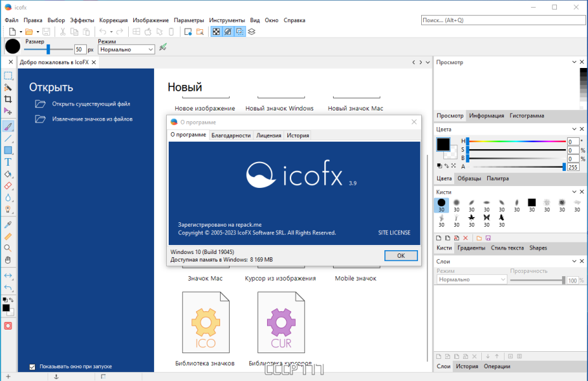Pick the Crop tool
The width and height of the screenshot is (588, 381).
8,99
